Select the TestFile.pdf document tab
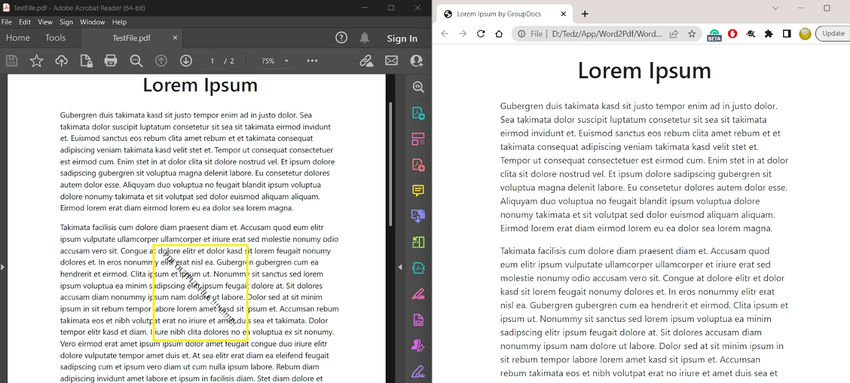The image size is (850, 383). (131, 38)
